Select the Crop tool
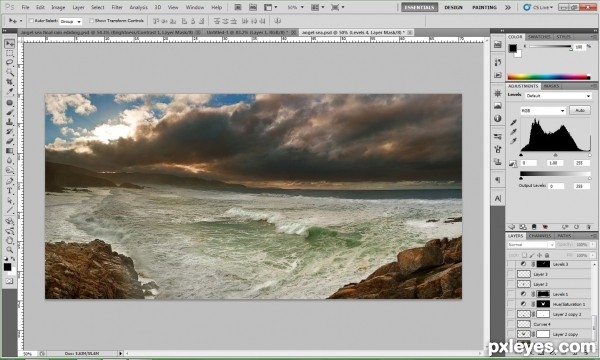 (x=10, y=82)
